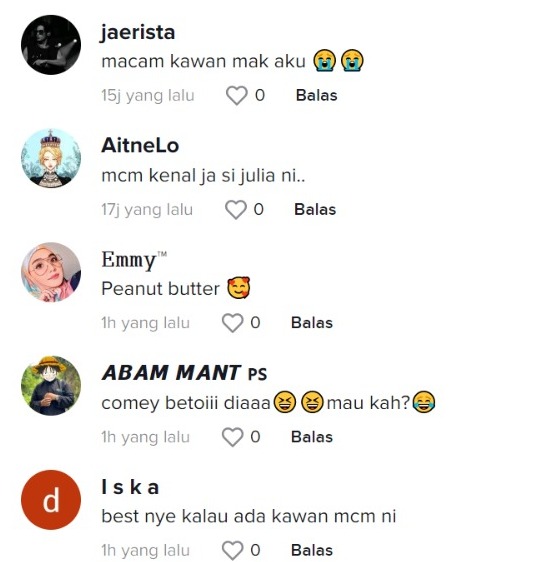Visit the AitneLo username profile
Viewport: 544px width, 562px height.
point(140,146)
